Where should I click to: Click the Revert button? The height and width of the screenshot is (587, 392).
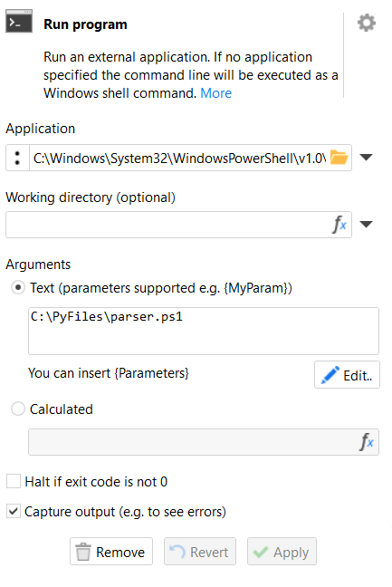(x=200, y=552)
